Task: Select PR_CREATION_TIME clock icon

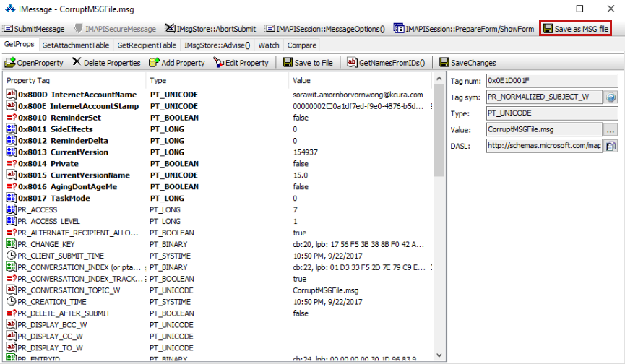Action: [11, 302]
